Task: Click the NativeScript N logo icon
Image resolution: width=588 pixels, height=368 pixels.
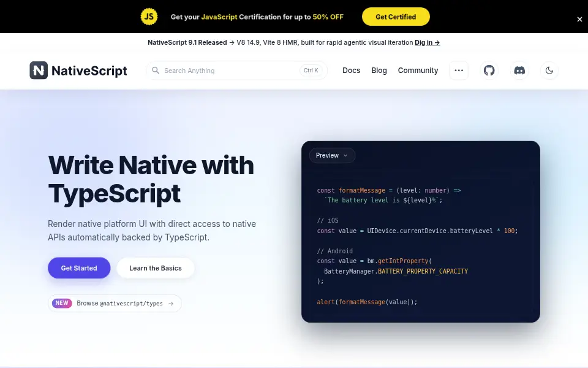Action: (x=39, y=70)
